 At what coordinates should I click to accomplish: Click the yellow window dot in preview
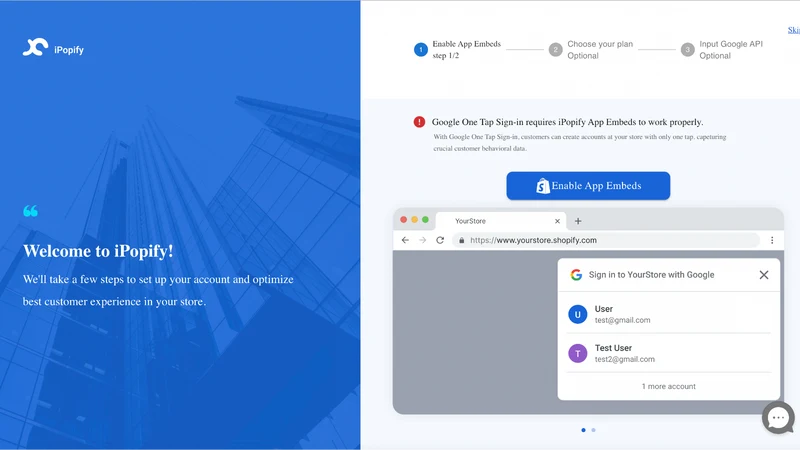click(414, 219)
